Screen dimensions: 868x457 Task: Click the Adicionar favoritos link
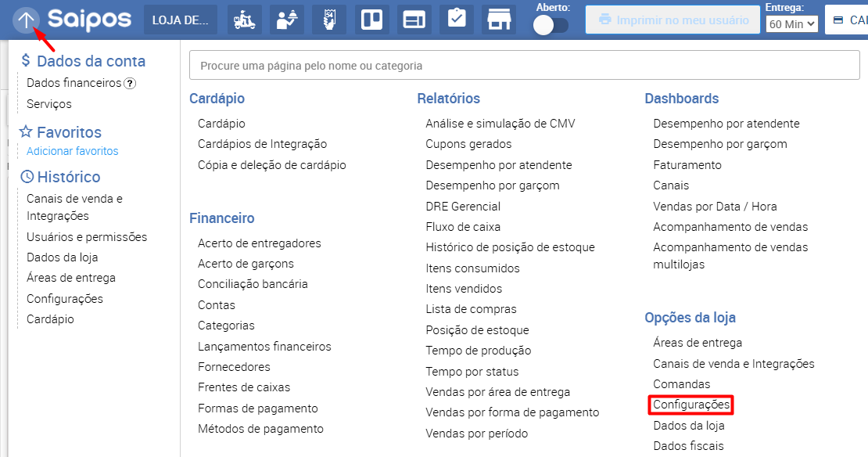coord(73,151)
